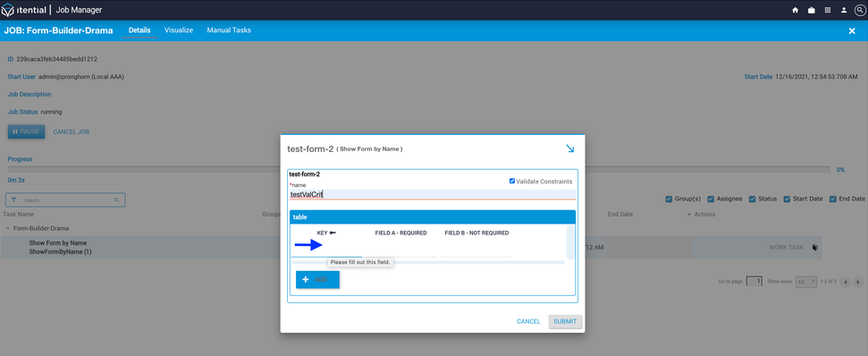Click the home icon in top bar
This screenshot has width=868, height=356.
click(795, 10)
